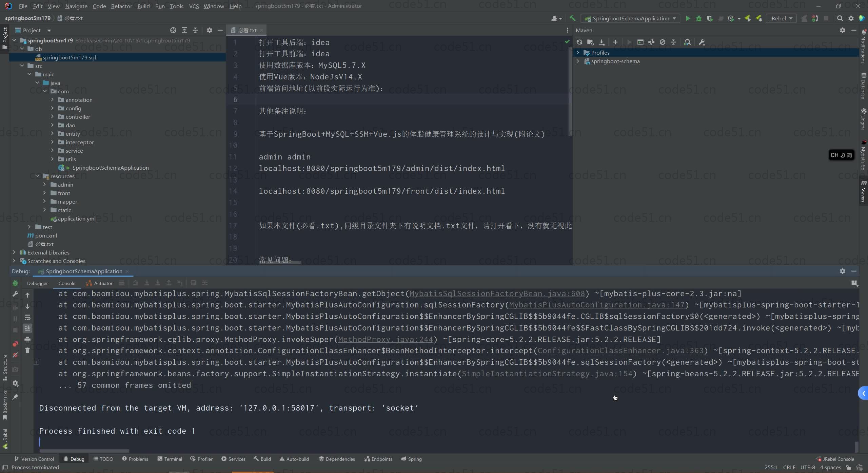The image size is (868, 473).
Task: Expand the controller package folder
Action: (x=52, y=117)
